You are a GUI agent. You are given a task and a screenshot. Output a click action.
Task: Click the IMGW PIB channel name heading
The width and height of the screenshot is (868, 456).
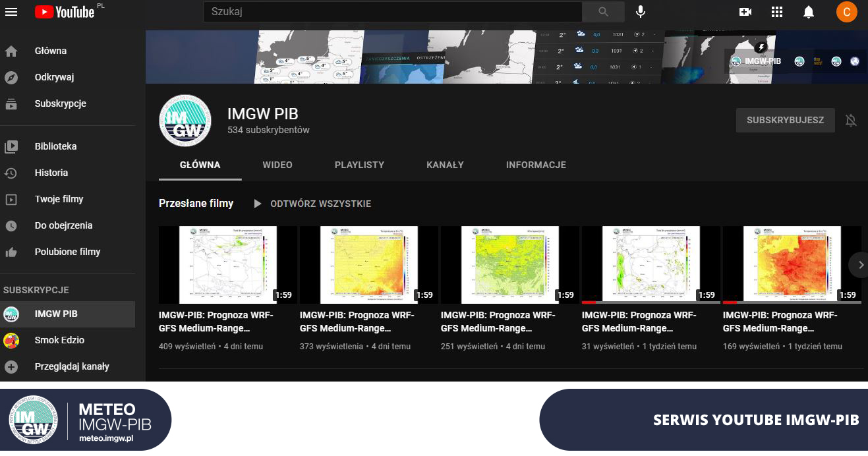pos(263,113)
